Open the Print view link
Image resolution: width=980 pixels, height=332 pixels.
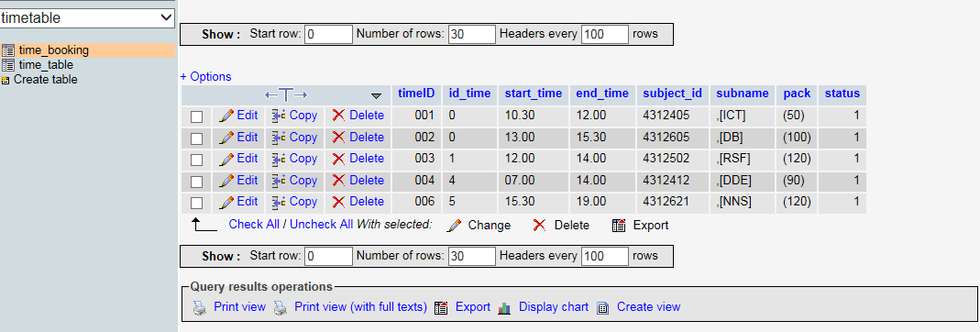point(239,307)
